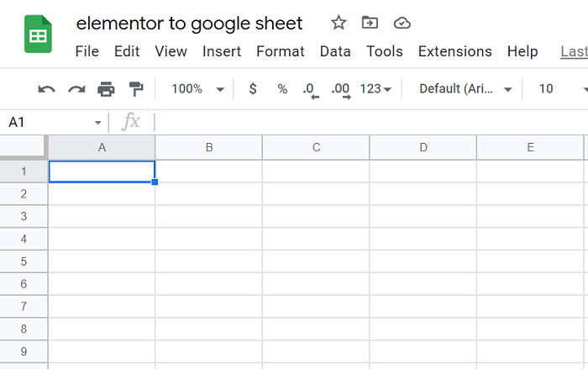Viewport: 588px width, 369px height.
Task: Open the Data menu
Action: [335, 51]
